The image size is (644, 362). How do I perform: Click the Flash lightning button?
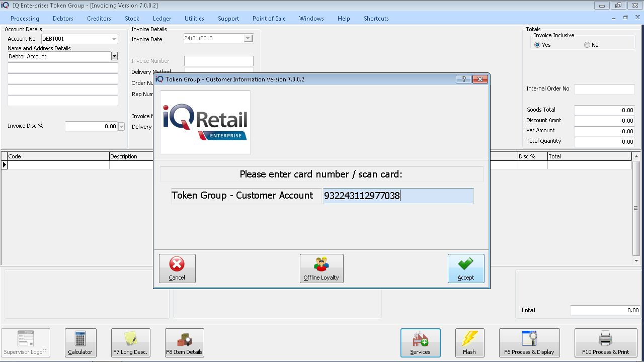470,343
